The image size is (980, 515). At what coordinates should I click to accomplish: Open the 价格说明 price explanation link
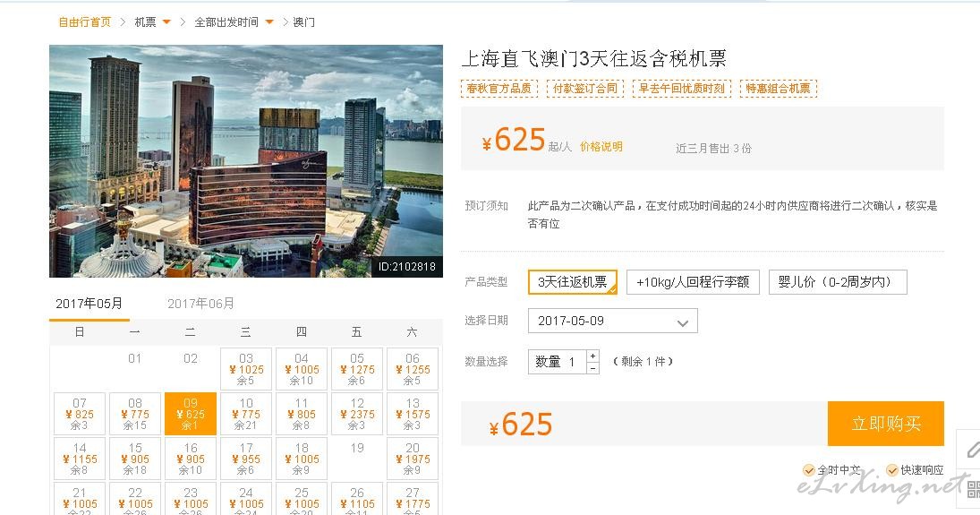601,146
